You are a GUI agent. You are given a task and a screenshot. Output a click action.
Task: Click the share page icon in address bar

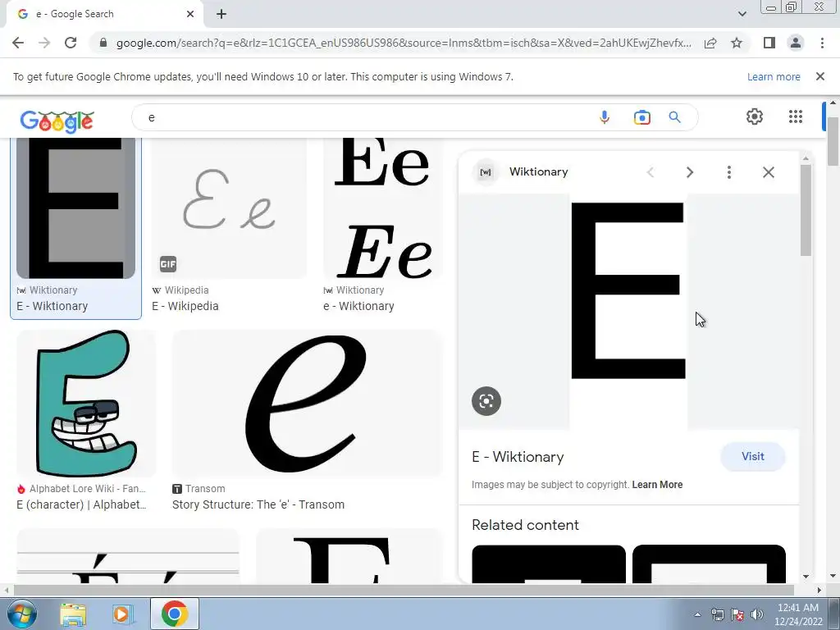click(x=710, y=43)
